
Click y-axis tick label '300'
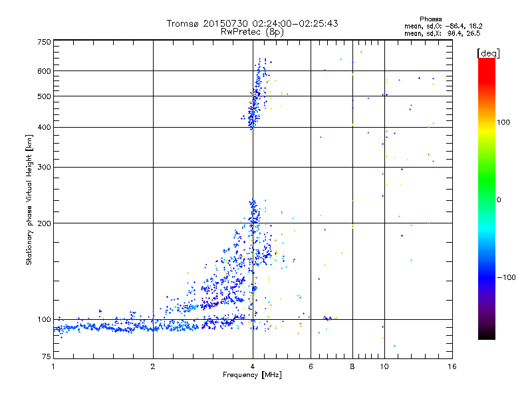click(x=44, y=167)
